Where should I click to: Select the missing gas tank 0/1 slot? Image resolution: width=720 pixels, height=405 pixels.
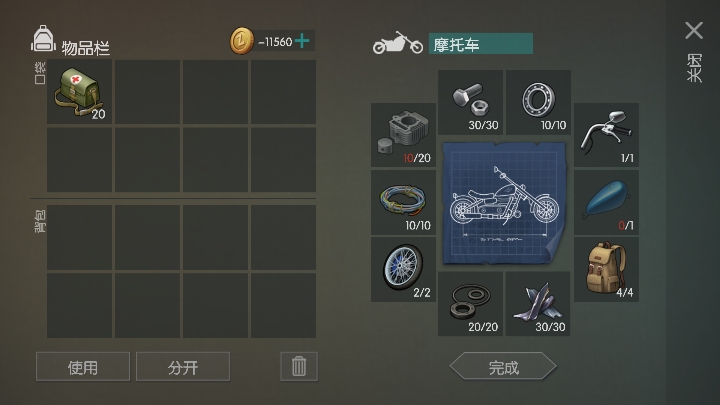[x=606, y=202]
